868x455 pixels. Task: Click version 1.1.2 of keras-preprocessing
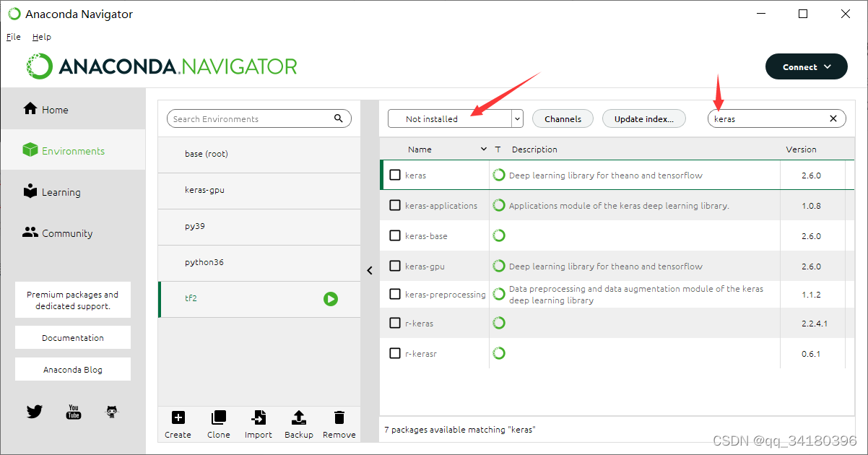pyautogui.click(x=811, y=295)
